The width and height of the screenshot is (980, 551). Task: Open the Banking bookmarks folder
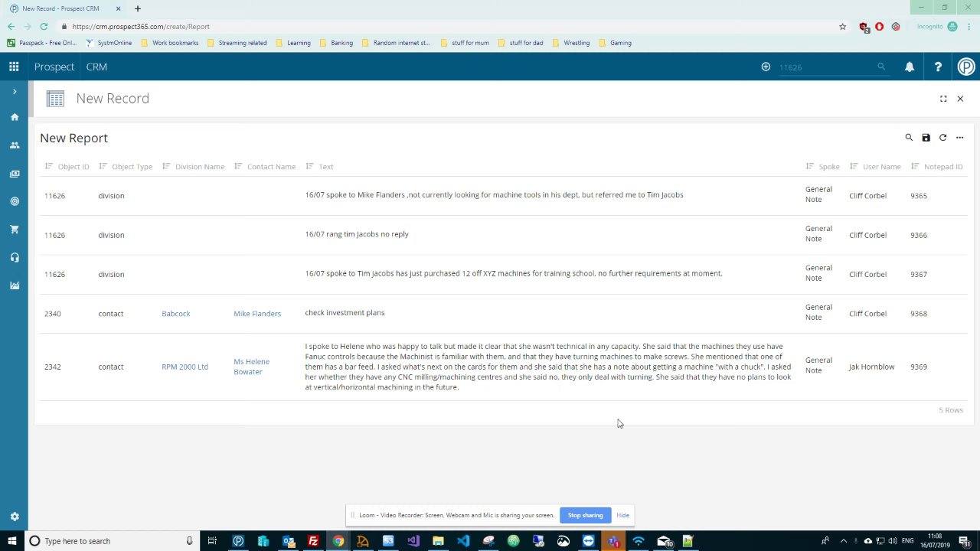point(336,43)
